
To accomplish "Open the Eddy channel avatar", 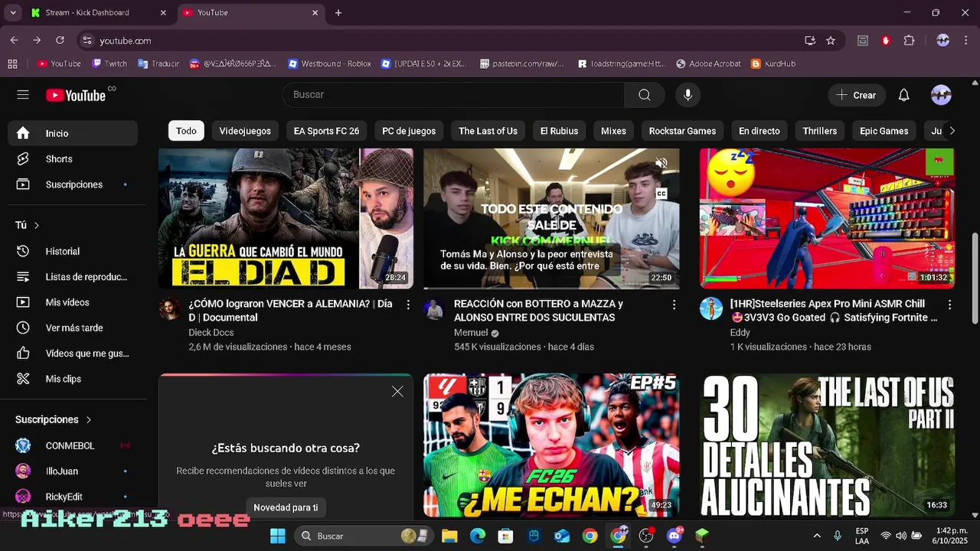I will tap(711, 309).
